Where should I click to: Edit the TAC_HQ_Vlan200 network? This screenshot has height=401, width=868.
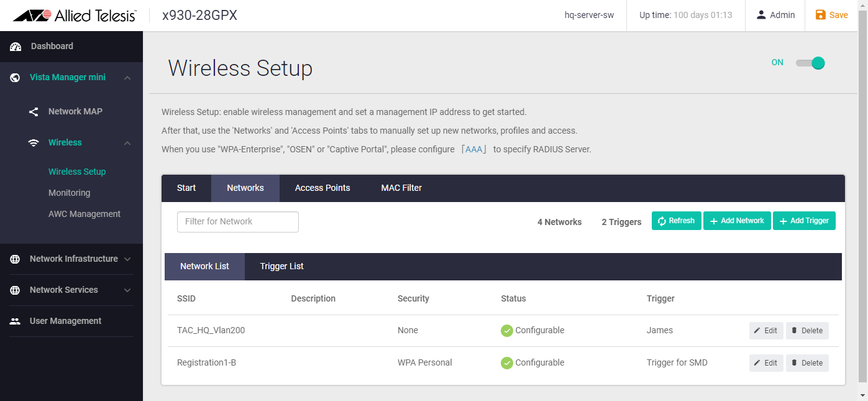coord(765,331)
